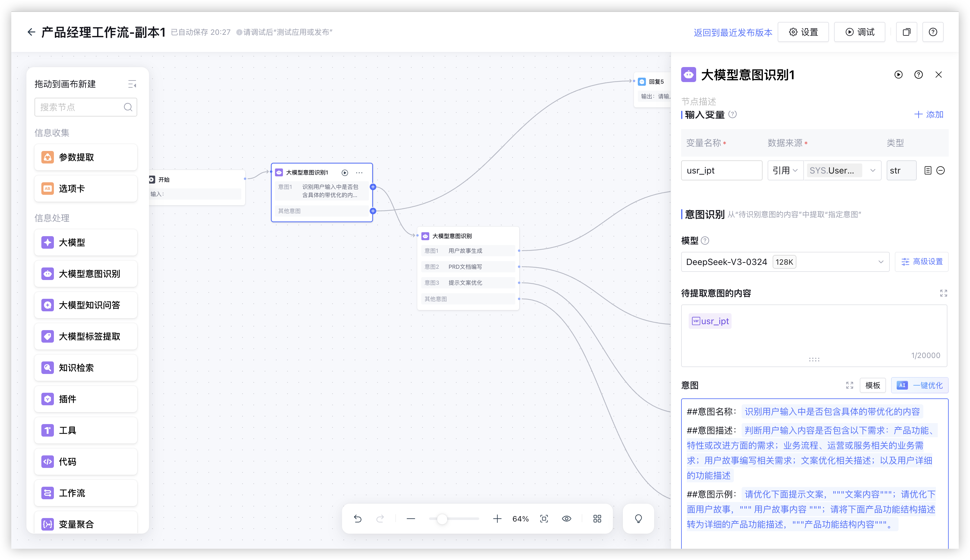Run the 大模型意图识别1 node from panel header
The height and width of the screenshot is (560, 970).
click(898, 75)
